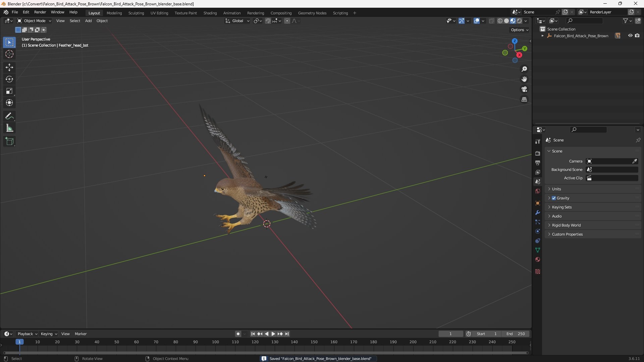Hide Falcon_Bird_Attack_Pose_Brown collection in viewport
Screen dimensions: 644x362
pyautogui.click(x=630, y=36)
